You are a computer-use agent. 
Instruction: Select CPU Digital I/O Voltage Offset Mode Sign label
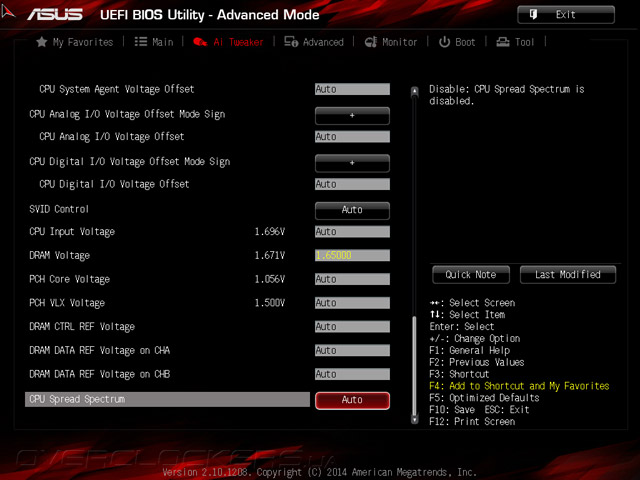pyautogui.click(x=129, y=162)
